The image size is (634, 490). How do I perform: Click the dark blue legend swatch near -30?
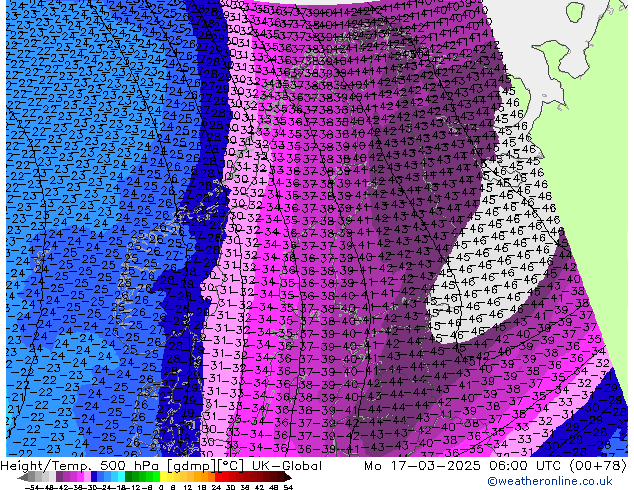(94, 477)
